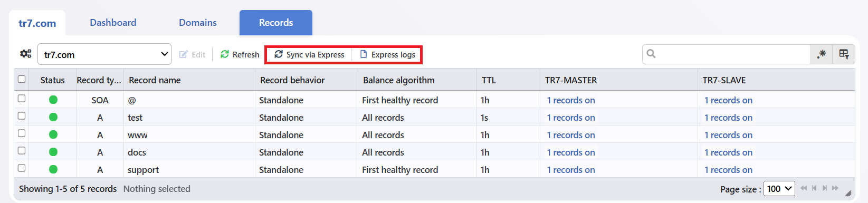Click the 'SOA' record type cell
This screenshot has width=868, height=203.
tap(100, 100)
